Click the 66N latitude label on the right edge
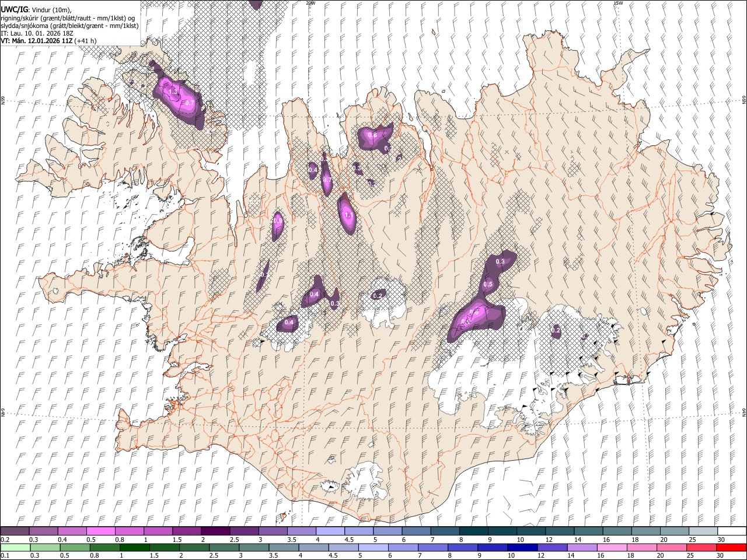The image size is (747, 560). (x=744, y=100)
